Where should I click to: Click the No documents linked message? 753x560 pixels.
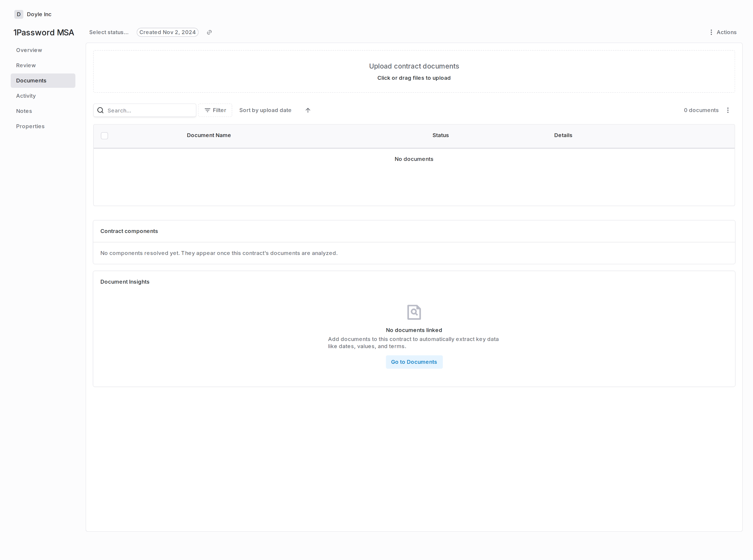point(414,330)
